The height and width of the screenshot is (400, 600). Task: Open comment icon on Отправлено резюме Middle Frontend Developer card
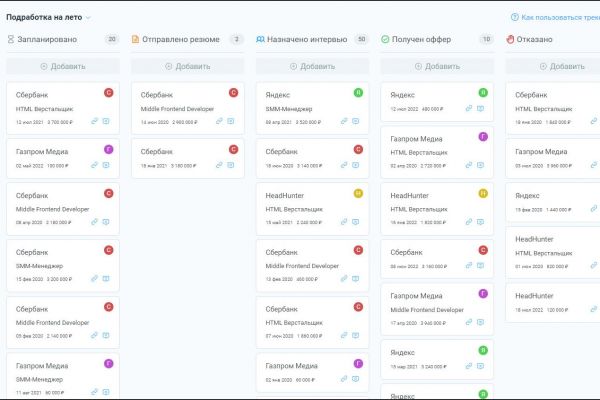click(x=231, y=121)
